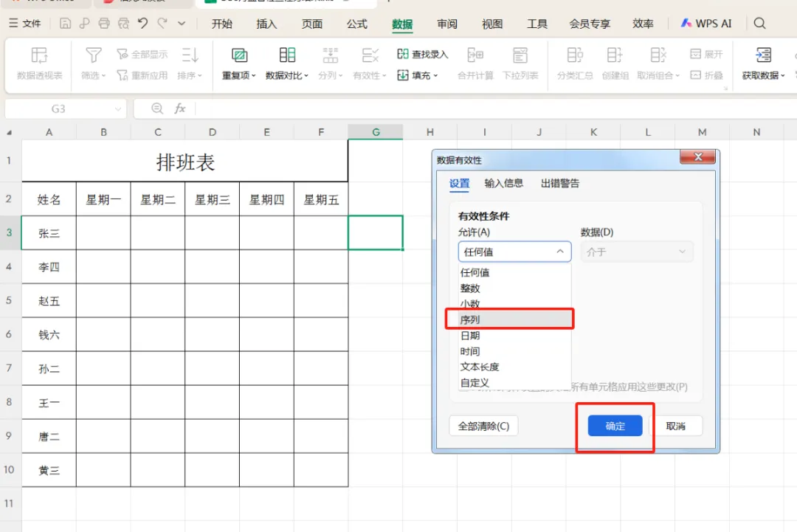Switch to the 视图 ribbon tab

point(492,24)
